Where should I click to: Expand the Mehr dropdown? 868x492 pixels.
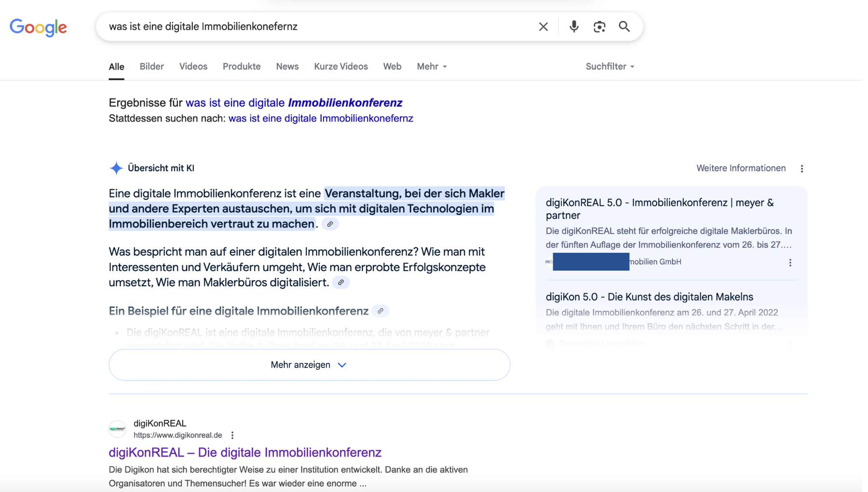[x=432, y=67]
